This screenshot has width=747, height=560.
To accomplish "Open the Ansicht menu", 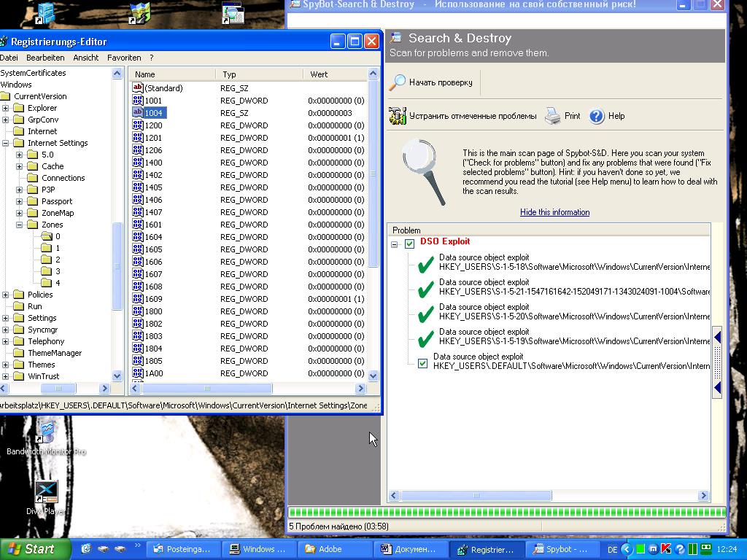I will click(86, 58).
